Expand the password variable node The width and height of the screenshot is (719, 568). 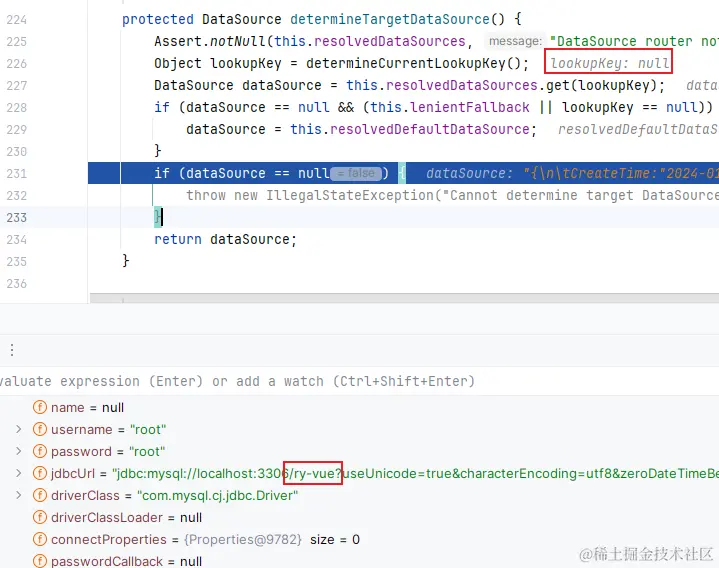tap(18, 451)
